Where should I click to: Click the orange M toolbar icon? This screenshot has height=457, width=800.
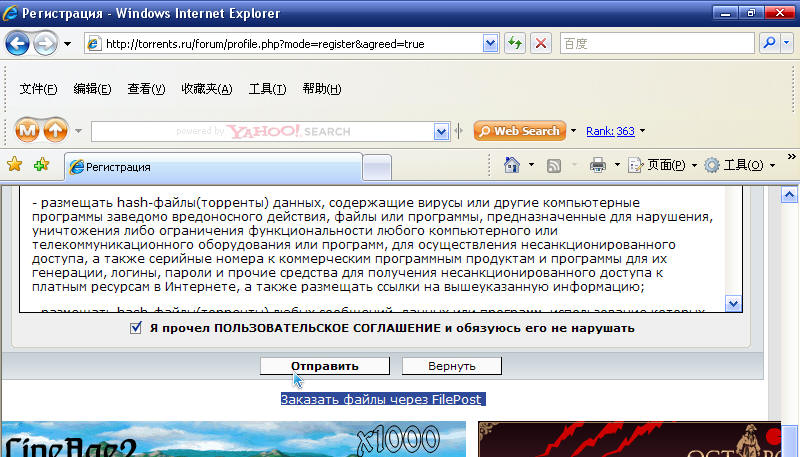click(28, 131)
